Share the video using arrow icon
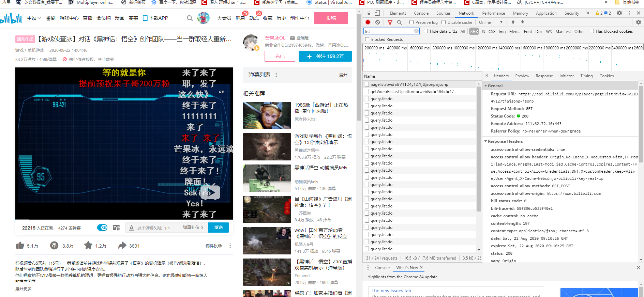The width and height of the screenshot is (644, 297). 122,245
